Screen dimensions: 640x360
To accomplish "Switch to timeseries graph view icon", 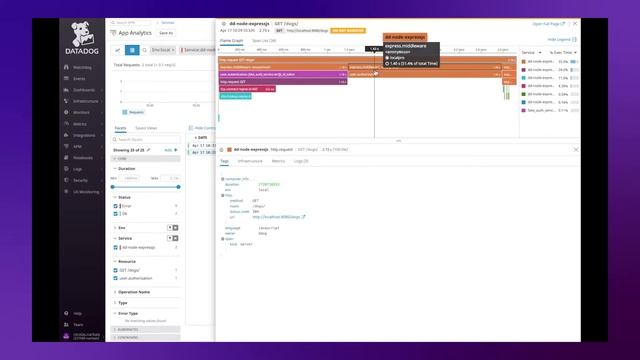I will (118, 50).
